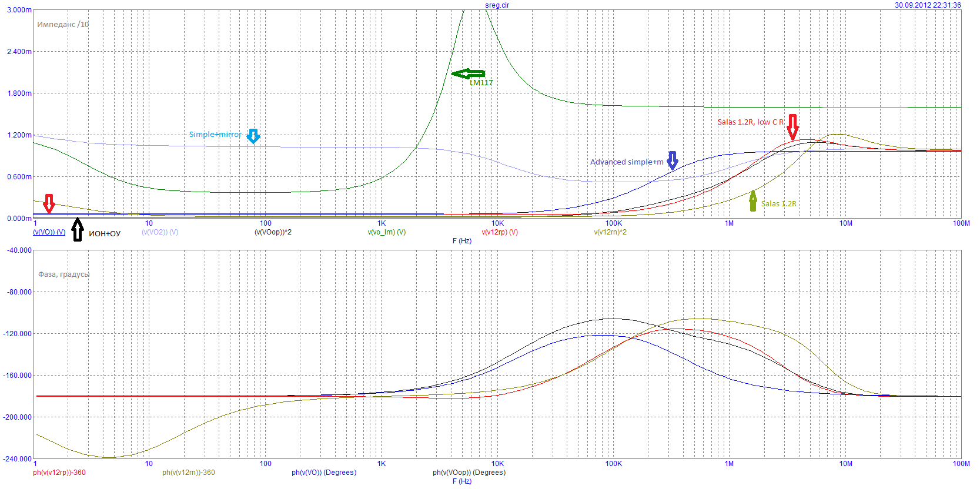Click the 10M tick under the phase plot

(x=845, y=464)
